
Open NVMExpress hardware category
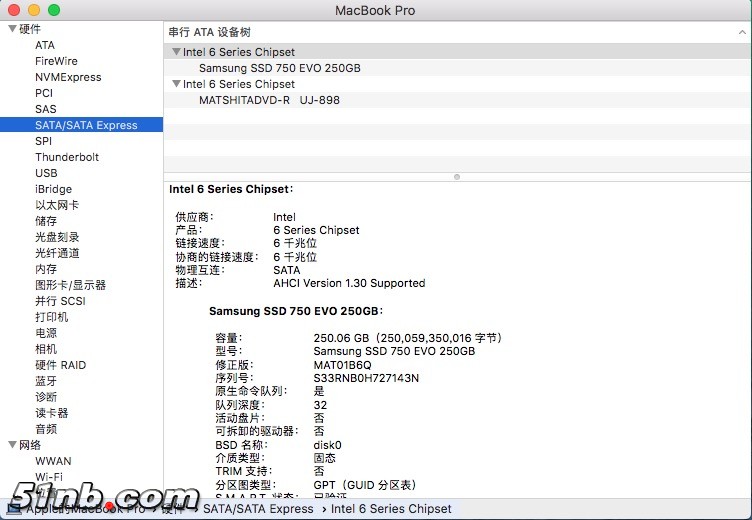click(x=68, y=77)
